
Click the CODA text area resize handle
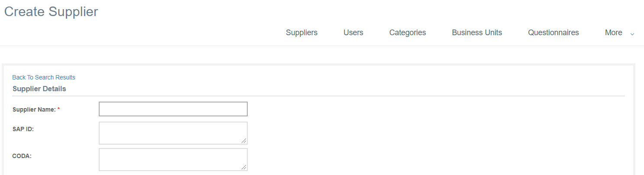point(244,167)
